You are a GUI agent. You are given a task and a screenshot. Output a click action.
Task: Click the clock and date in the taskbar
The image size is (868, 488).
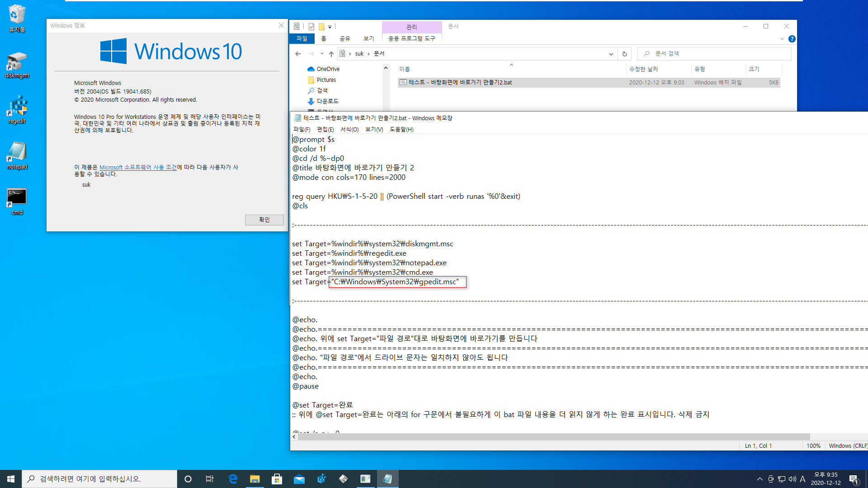tap(826, 479)
